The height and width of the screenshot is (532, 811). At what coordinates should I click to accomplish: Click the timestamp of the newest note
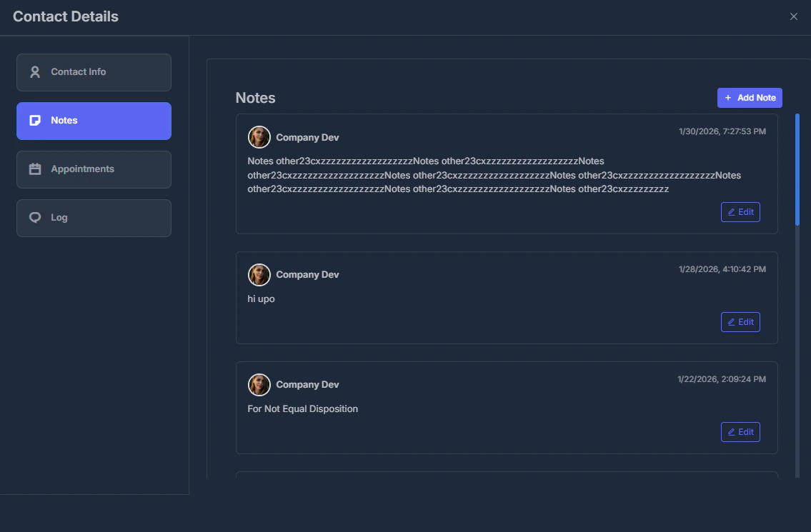pos(722,131)
